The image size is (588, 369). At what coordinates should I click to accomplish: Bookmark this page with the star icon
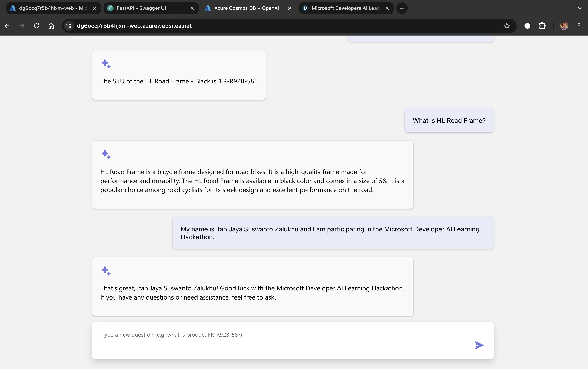tap(506, 26)
